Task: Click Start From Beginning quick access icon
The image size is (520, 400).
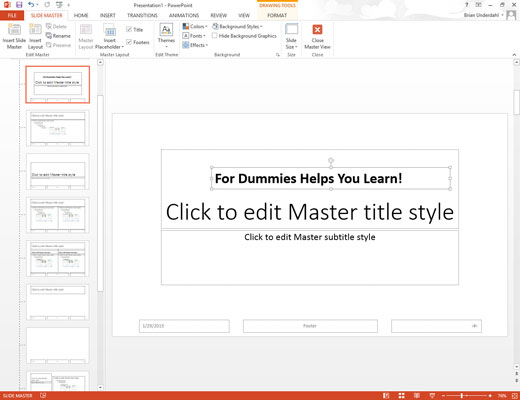Action: 59,5
